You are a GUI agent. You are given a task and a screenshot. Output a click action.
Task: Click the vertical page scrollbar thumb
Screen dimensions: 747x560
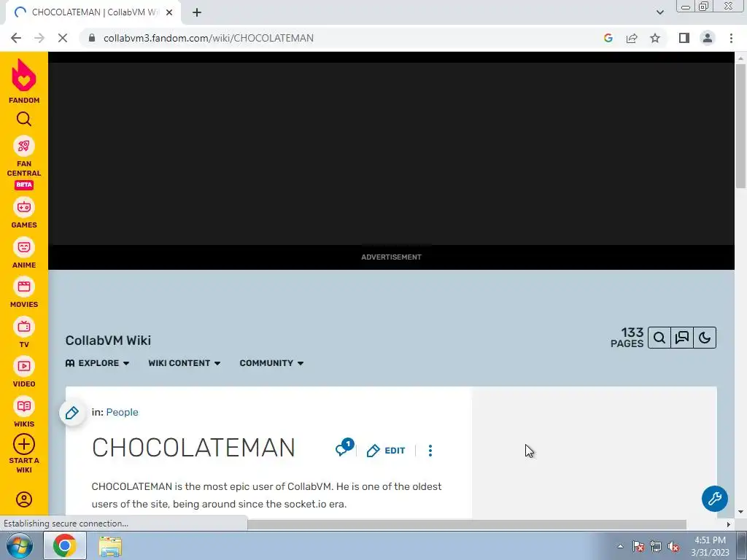coord(740,126)
